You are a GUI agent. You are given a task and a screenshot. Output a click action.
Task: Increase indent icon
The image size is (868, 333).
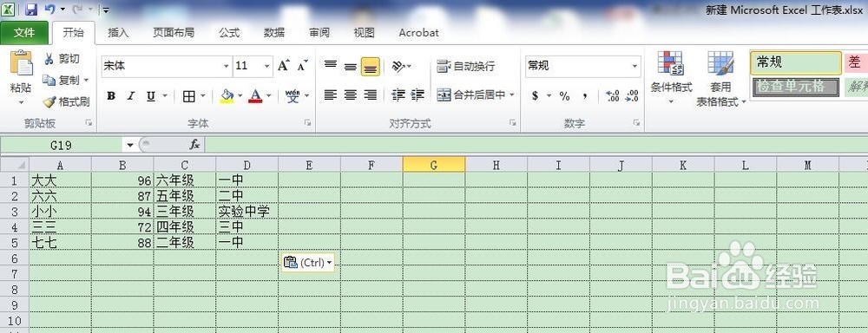(x=418, y=95)
